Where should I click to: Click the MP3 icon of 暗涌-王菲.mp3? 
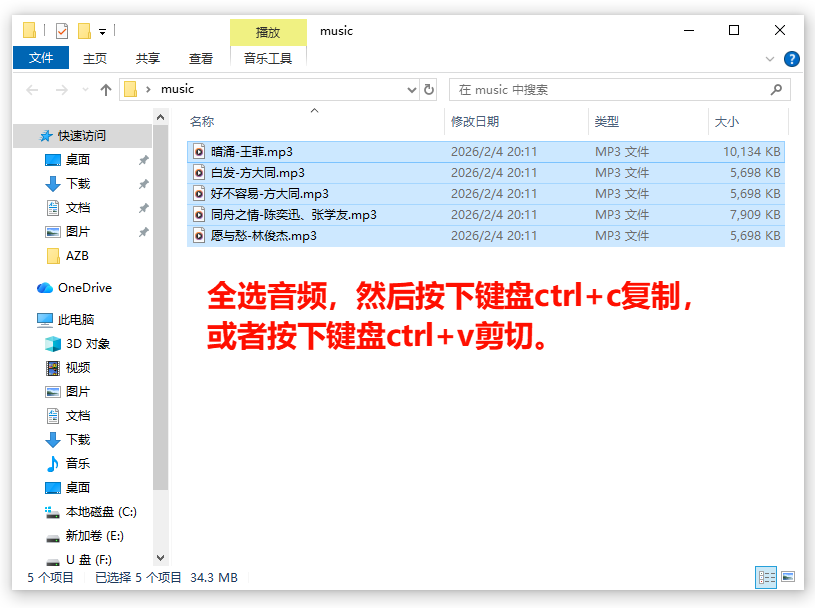pyautogui.click(x=200, y=151)
